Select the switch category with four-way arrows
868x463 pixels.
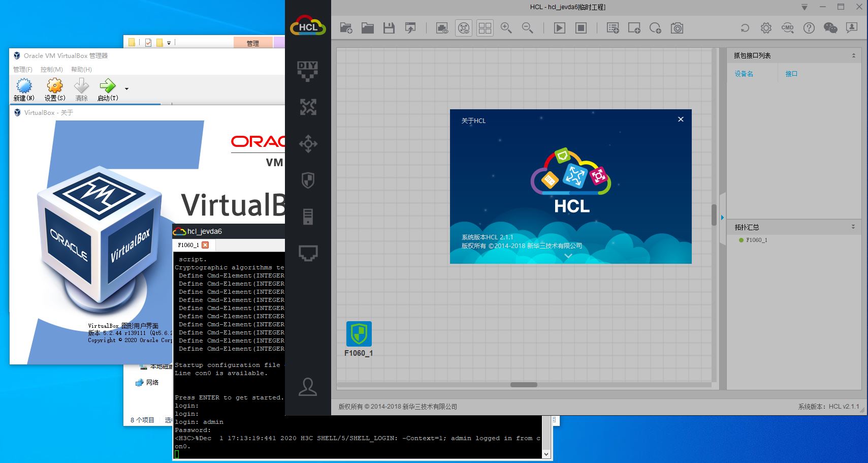click(308, 144)
